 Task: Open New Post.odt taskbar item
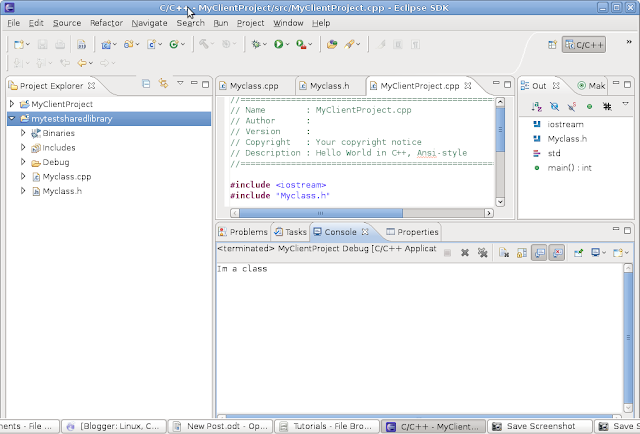[220, 426]
